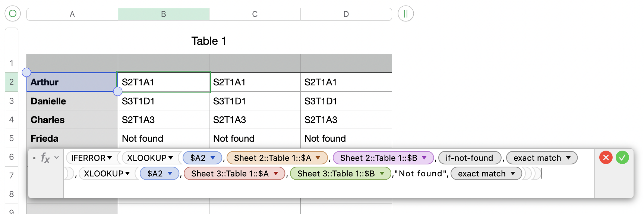Image resolution: width=644 pixels, height=214 pixels.
Task: Select column B header tab
Action: [163, 14]
